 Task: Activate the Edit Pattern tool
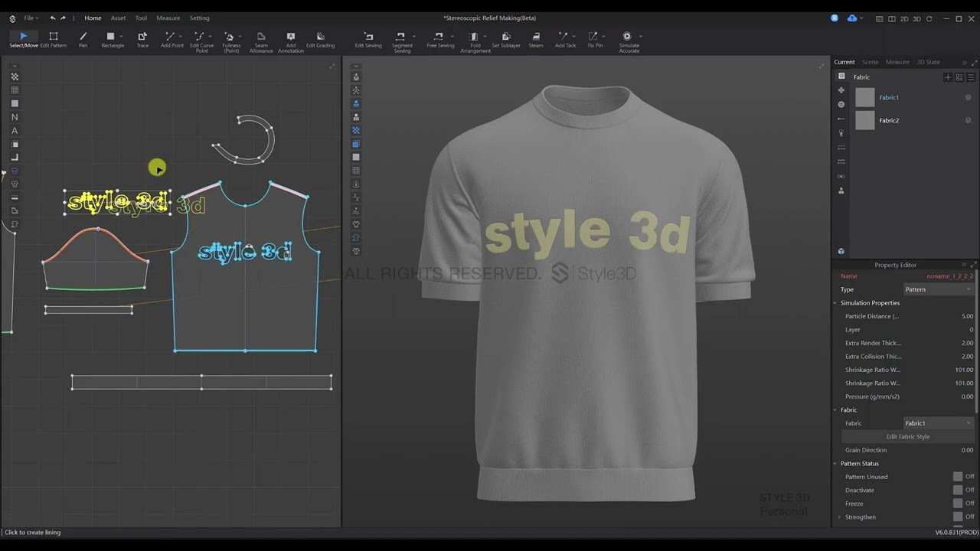click(53, 40)
